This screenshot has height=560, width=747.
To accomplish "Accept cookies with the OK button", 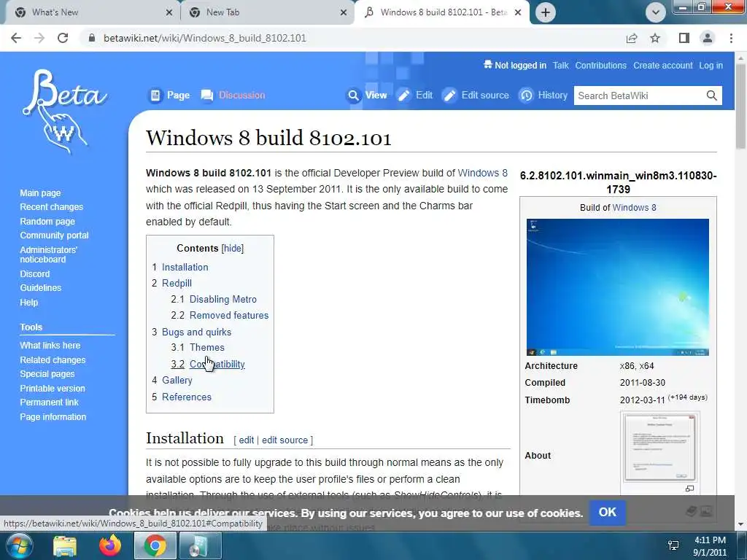I will point(608,513).
